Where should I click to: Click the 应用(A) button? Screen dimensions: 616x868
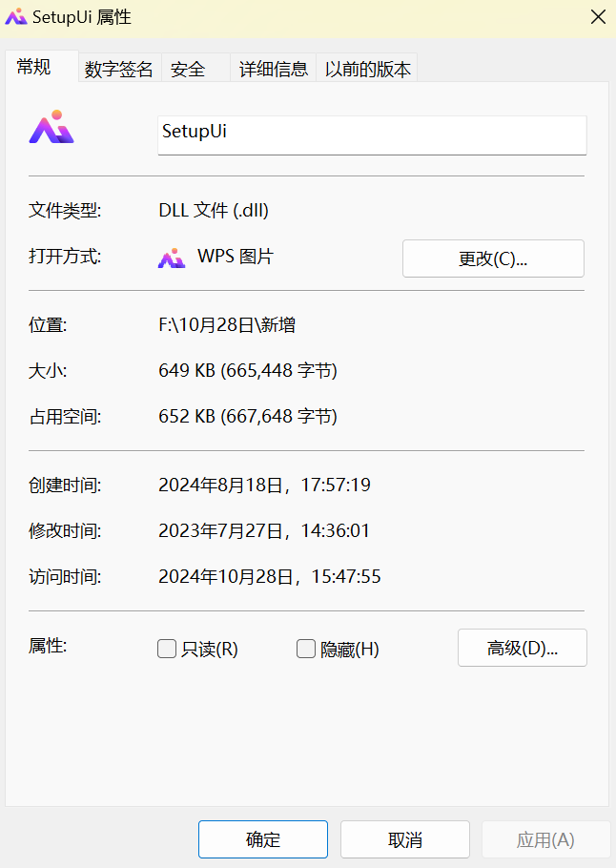pyautogui.click(x=545, y=839)
